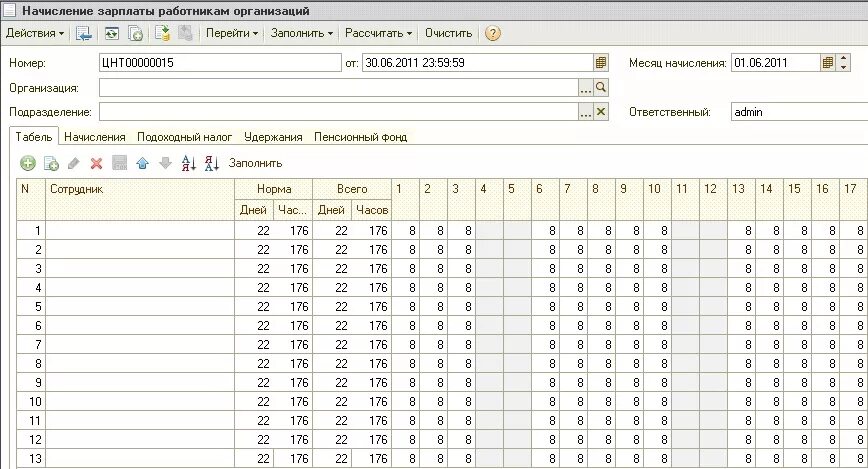The width and height of the screenshot is (868, 469).
Task: Move the row up with blue arrow
Action: click(x=142, y=163)
